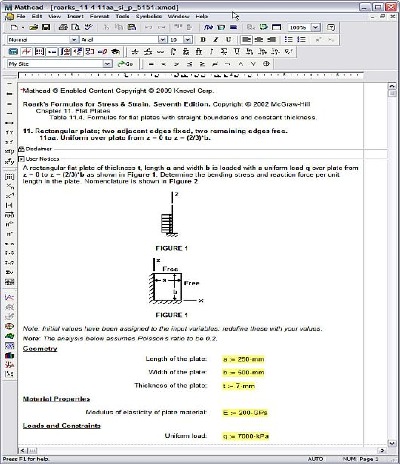Click Insert Function f(x) icon
Viewport: 400px width, 464px height.
click(x=209, y=27)
